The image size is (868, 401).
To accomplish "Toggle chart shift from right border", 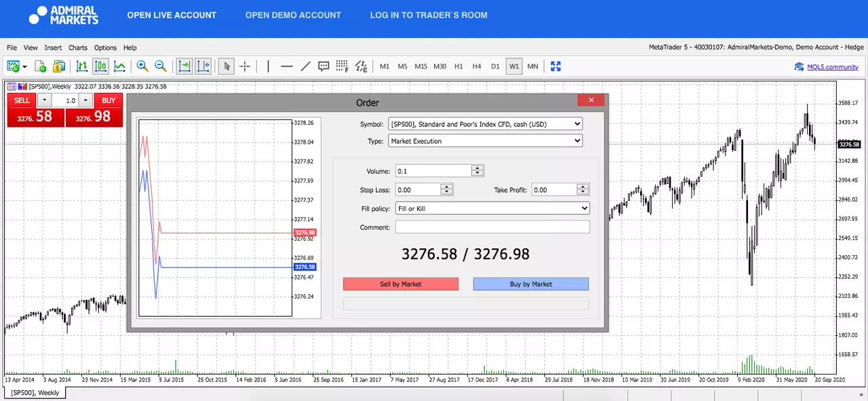I will pyautogui.click(x=203, y=66).
